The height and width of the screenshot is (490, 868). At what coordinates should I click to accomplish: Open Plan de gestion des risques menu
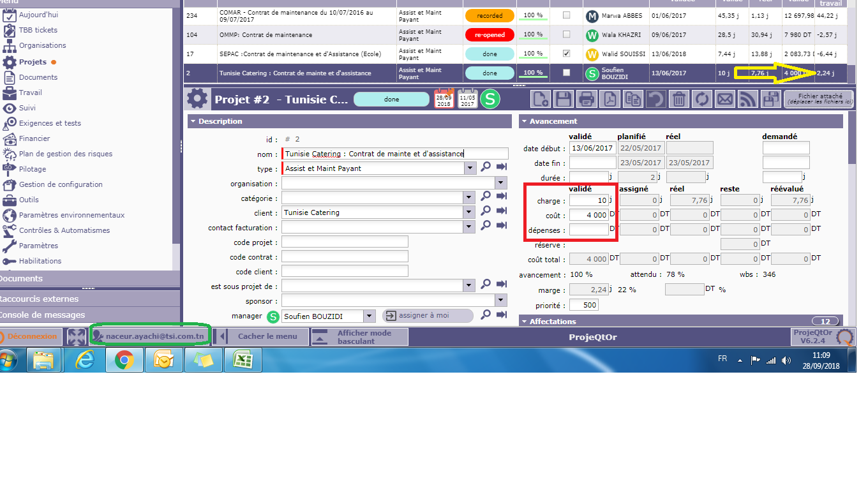coord(66,154)
